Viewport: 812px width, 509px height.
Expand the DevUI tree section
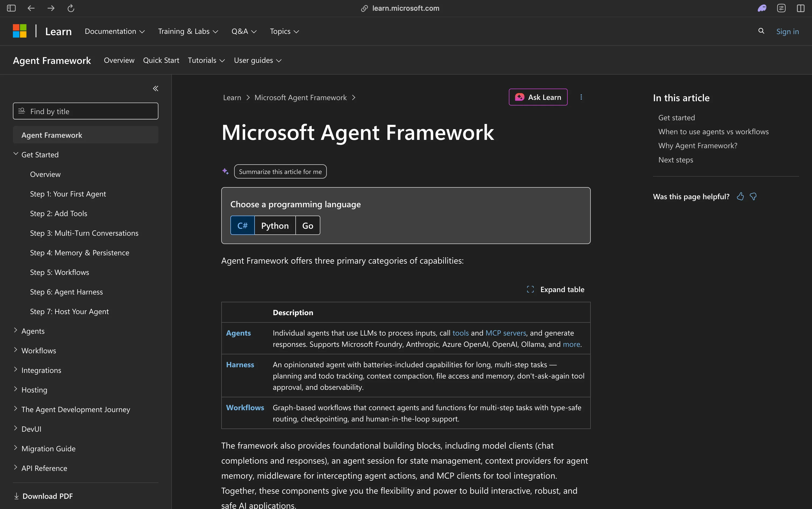click(16, 428)
